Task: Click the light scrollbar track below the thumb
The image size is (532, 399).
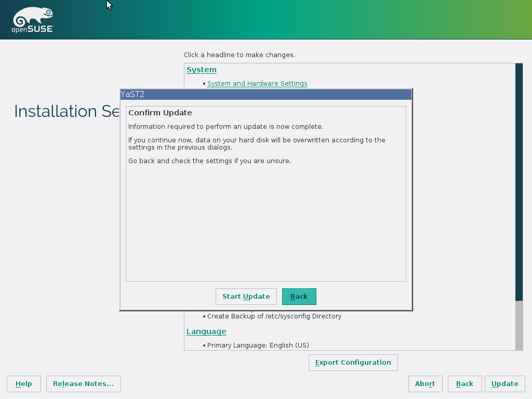Action: (x=519, y=325)
